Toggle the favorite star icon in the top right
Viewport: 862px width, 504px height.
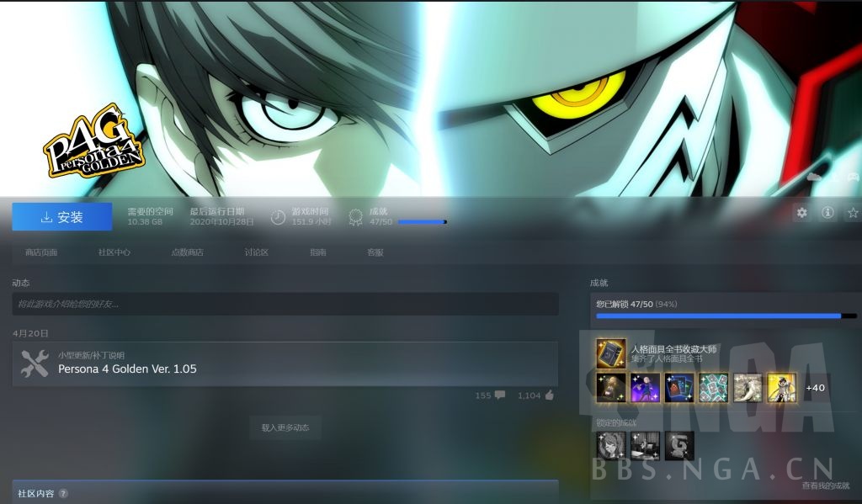coord(854,213)
